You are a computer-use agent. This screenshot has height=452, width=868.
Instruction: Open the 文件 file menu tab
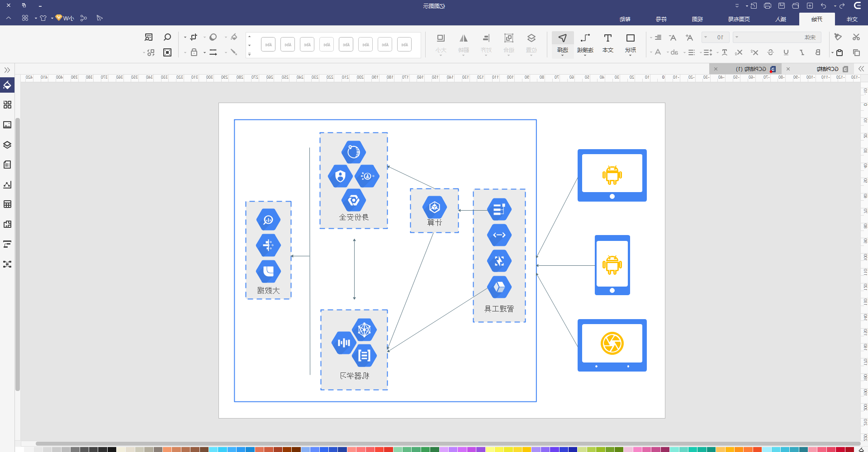coord(852,19)
